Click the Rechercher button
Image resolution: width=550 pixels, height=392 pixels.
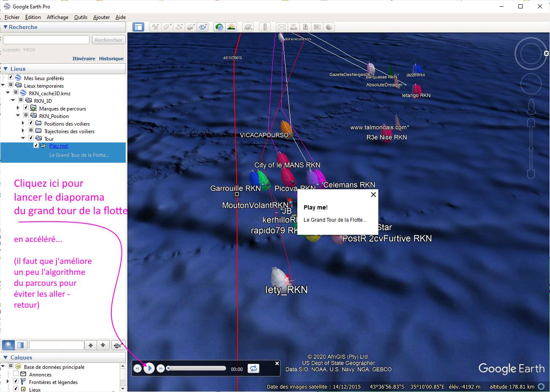pos(108,40)
